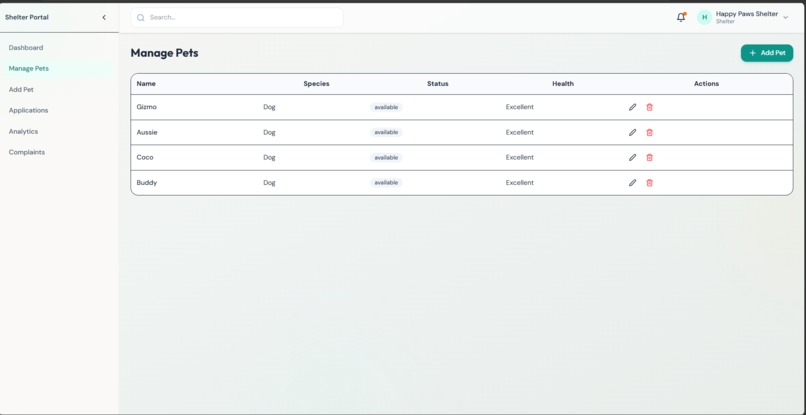Click the Status column header
The height and width of the screenshot is (415, 806).
[x=437, y=83]
